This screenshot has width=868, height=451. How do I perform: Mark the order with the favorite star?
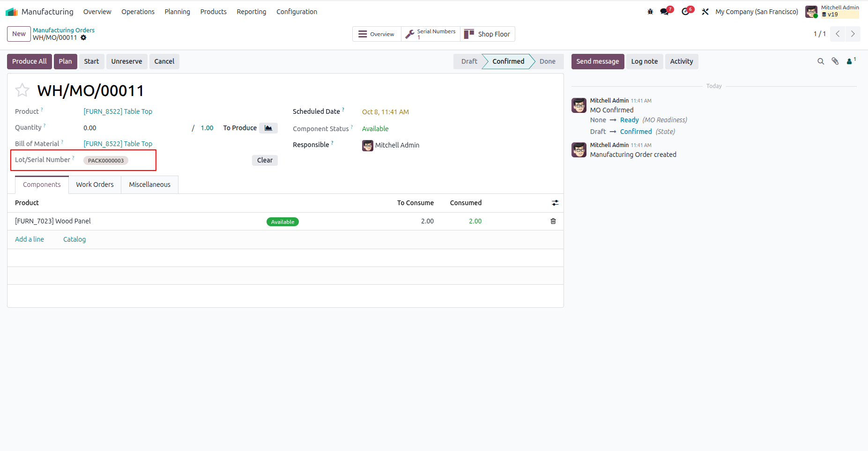click(x=22, y=90)
